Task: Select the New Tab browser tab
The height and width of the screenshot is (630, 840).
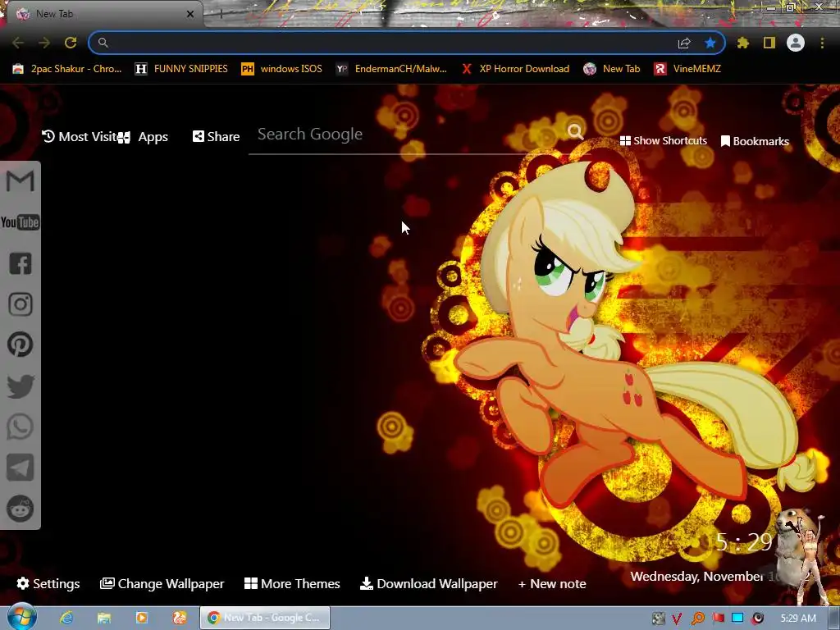Action: click(102, 14)
